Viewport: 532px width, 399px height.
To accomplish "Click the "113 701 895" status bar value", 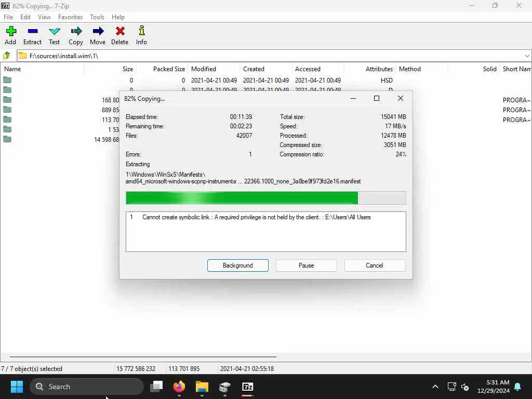I will 184,369.
